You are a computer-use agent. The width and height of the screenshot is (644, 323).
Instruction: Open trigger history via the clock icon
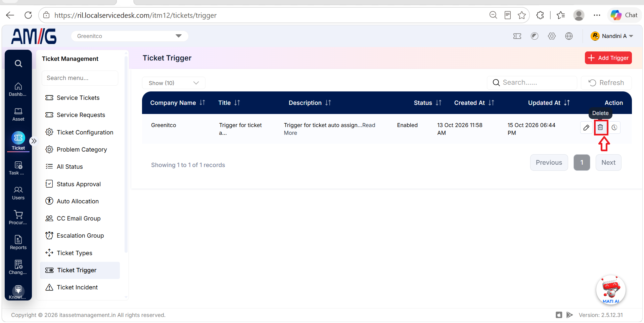(x=614, y=127)
